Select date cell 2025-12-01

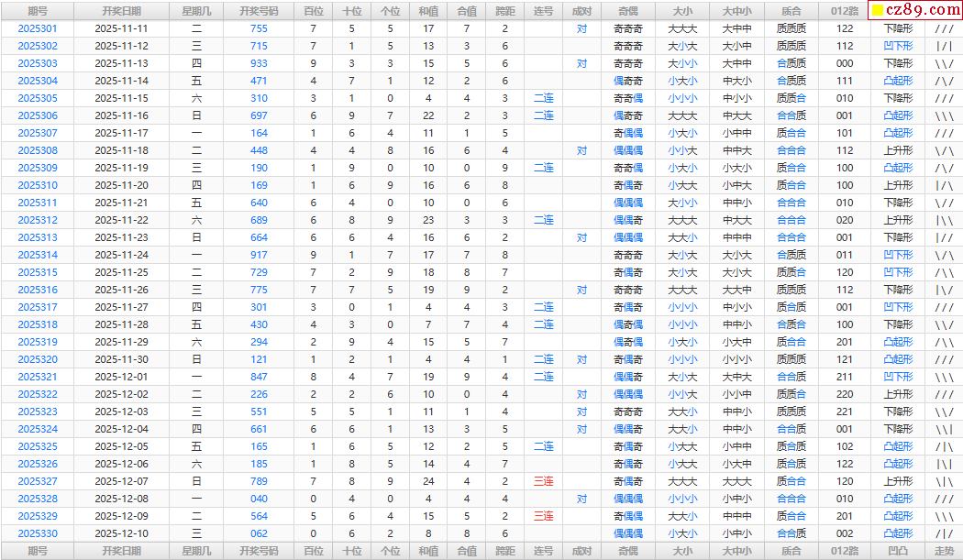[x=122, y=377]
